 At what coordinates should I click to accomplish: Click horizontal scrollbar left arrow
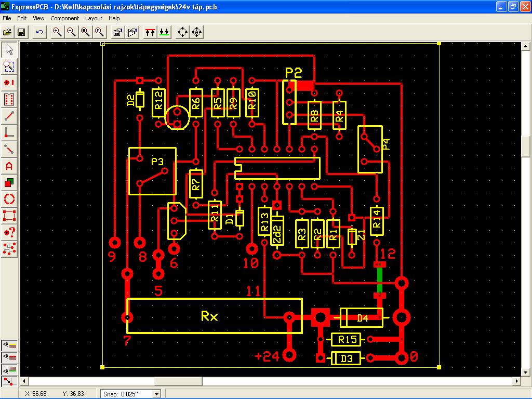(24, 381)
